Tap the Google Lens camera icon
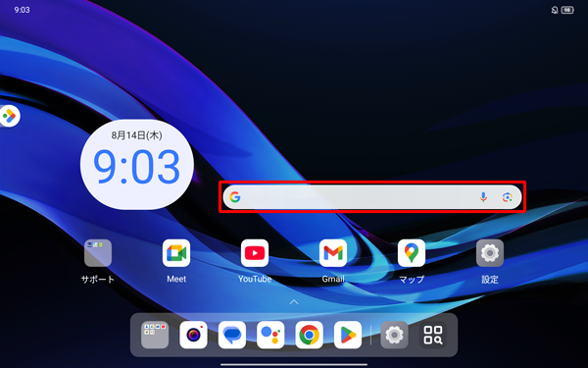Image resolution: width=588 pixels, height=368 pixels. coord(508,197)
